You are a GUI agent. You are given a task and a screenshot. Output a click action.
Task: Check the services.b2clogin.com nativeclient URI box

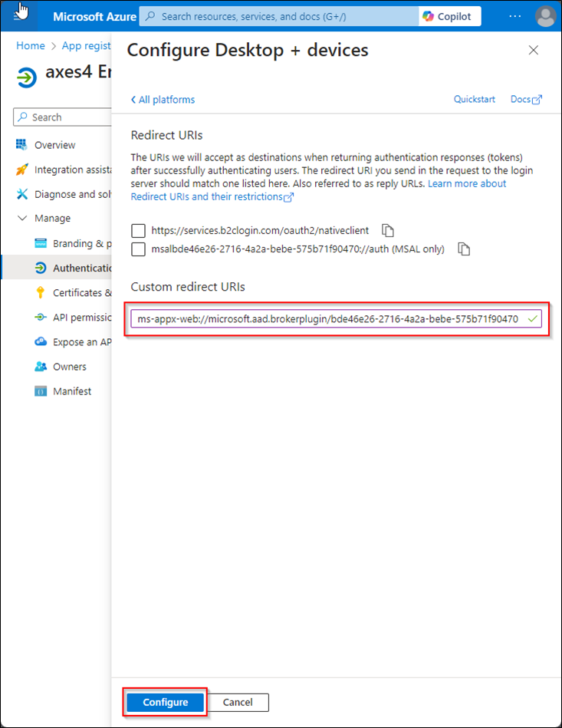coord(138,230)
